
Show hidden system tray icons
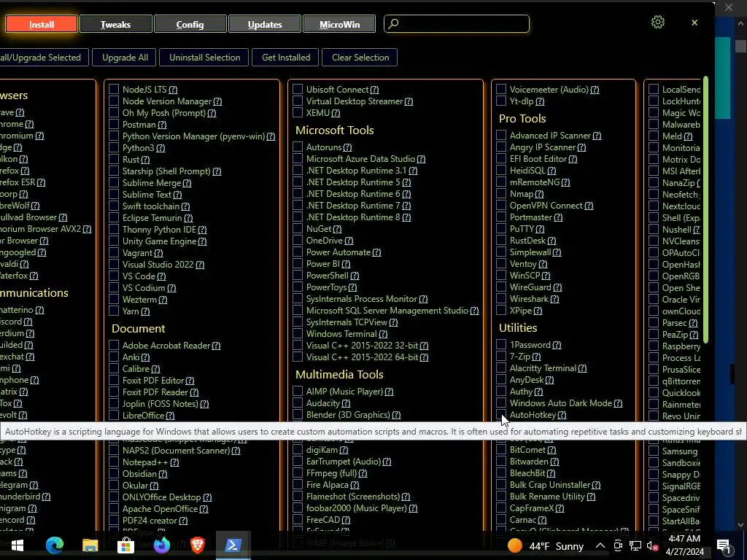click(x=600, y=545)
